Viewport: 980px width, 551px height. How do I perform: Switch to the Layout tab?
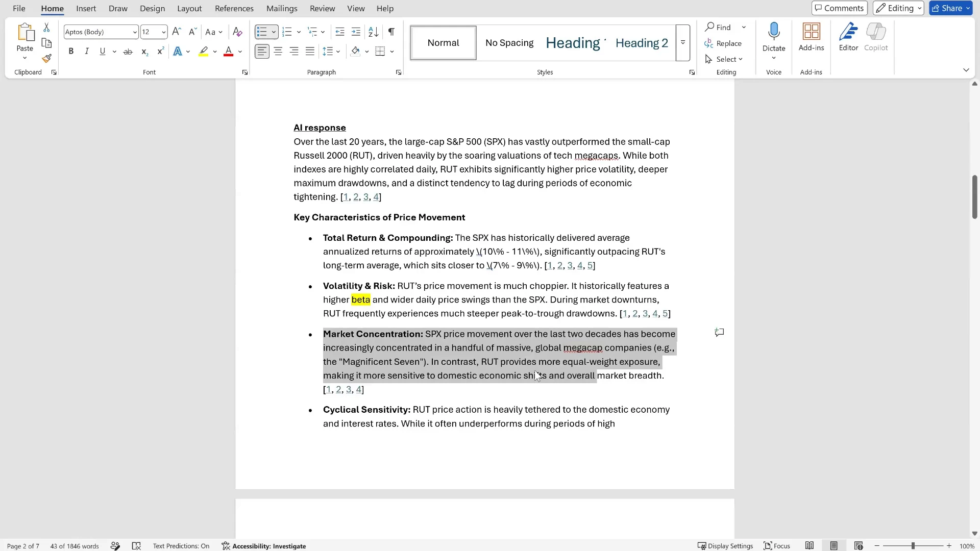pos(189,8)
